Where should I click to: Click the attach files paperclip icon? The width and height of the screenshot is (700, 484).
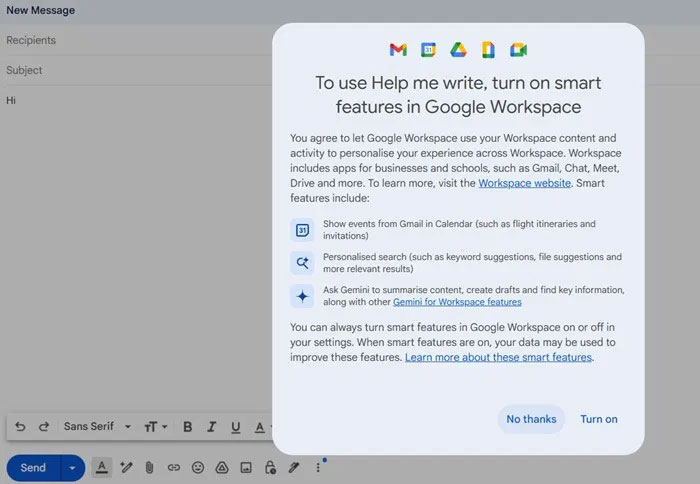click(x=150, y=467)
